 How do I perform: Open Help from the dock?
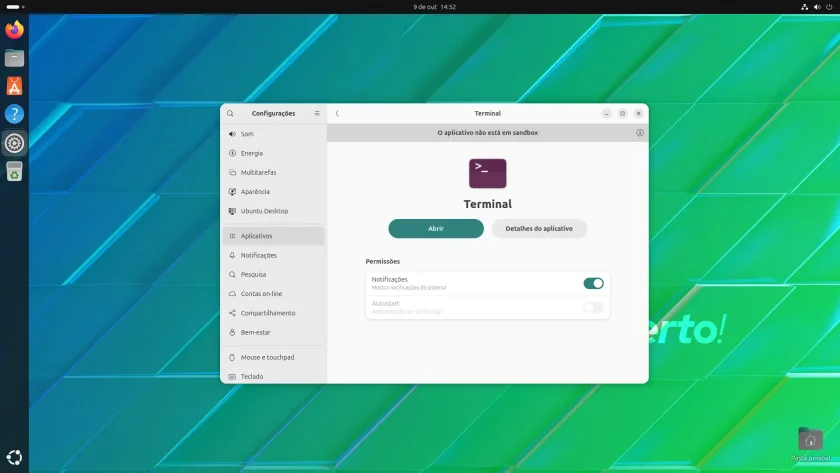tap(14, 114)
